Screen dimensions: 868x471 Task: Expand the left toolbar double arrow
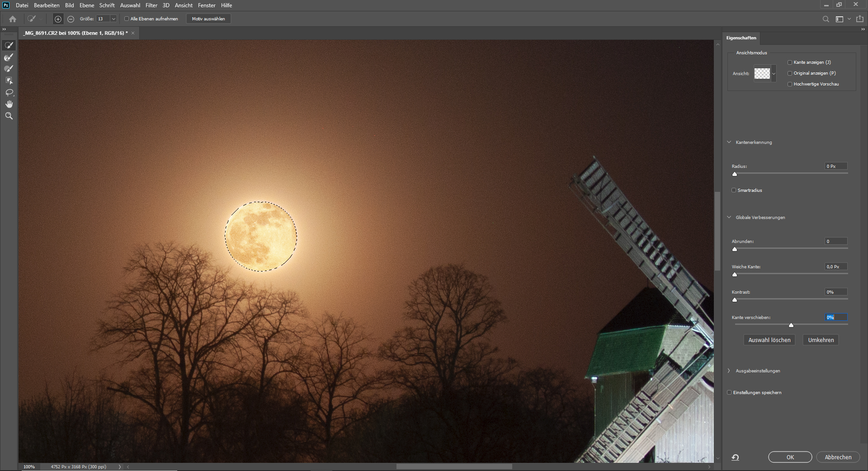click(4, 29)
